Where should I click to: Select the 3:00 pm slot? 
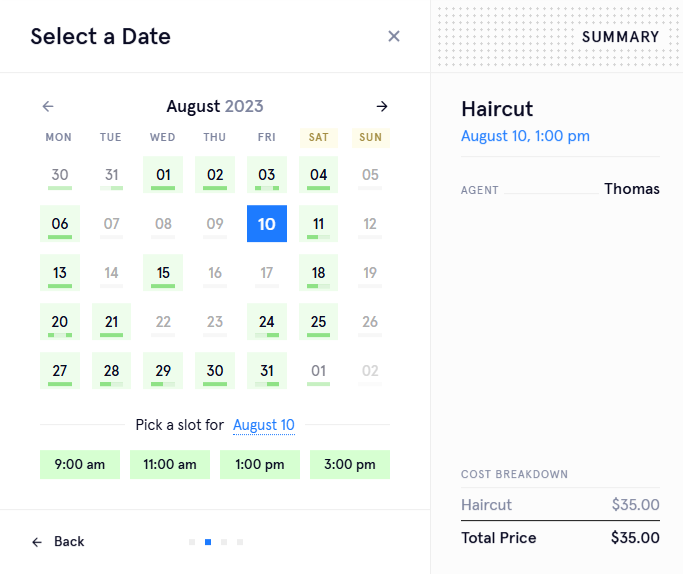350,464
